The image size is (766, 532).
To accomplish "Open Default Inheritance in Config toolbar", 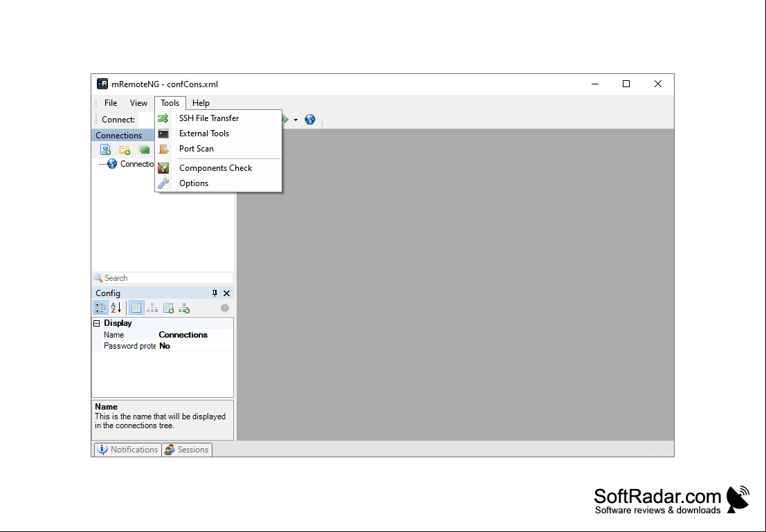I will [x=184, y=308].
